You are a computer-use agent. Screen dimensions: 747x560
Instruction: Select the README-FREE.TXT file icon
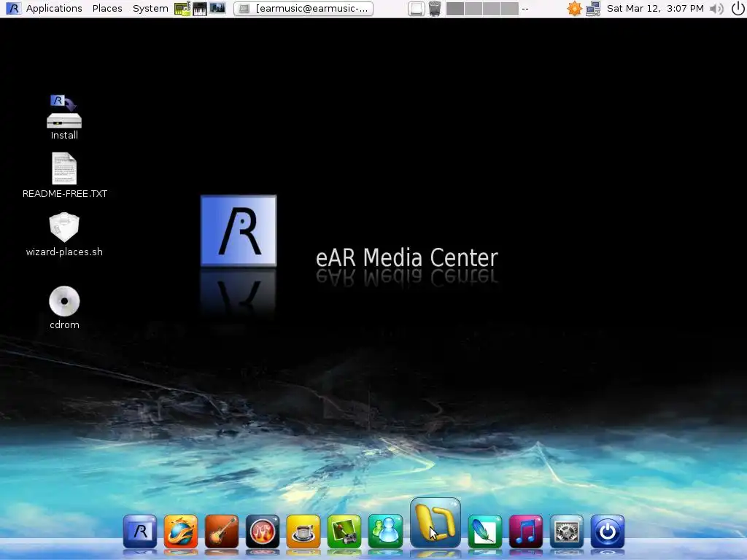(65, 175)
